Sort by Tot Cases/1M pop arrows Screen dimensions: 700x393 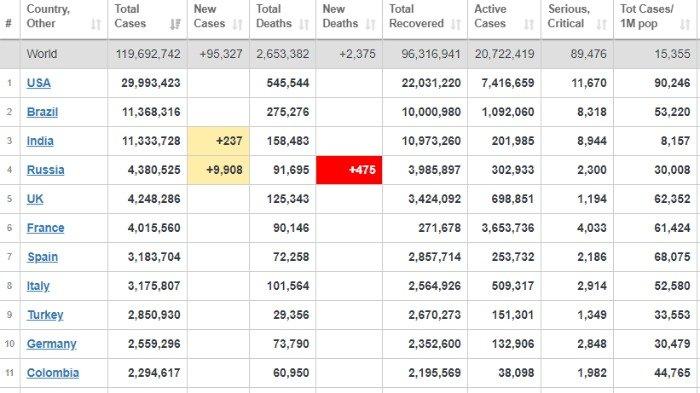pyautogui.click(x=685, y=24)
